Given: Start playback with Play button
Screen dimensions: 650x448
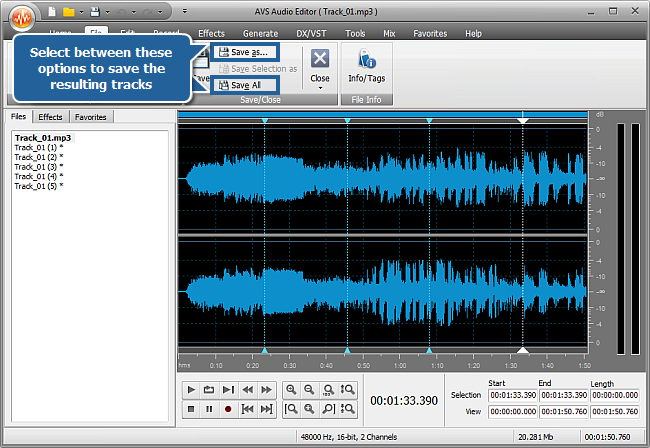Looking at the screenshot, I should [191, 390].
